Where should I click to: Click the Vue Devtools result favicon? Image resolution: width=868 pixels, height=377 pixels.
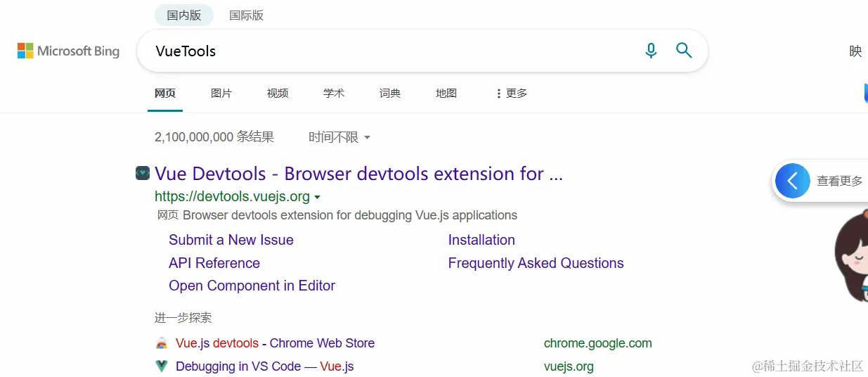click(143, 173)
